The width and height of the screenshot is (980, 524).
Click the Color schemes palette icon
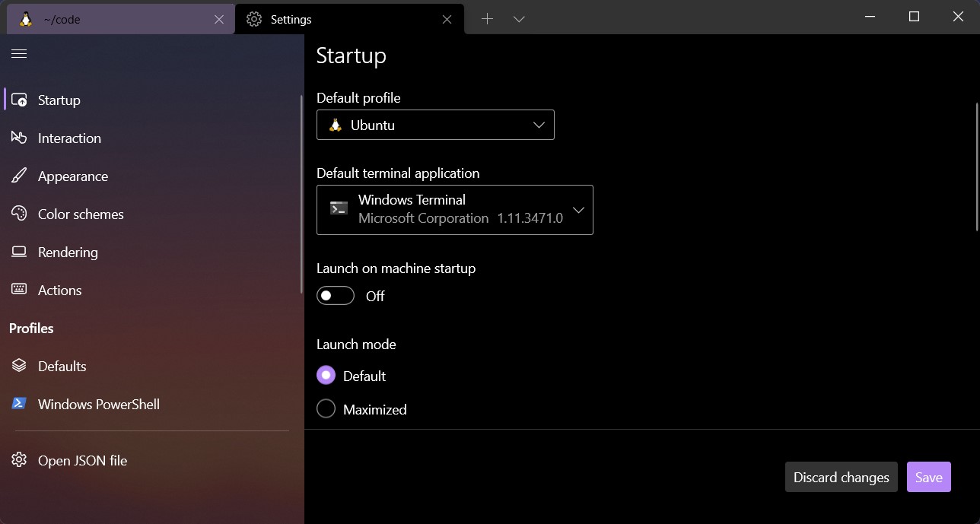(18, 214)
